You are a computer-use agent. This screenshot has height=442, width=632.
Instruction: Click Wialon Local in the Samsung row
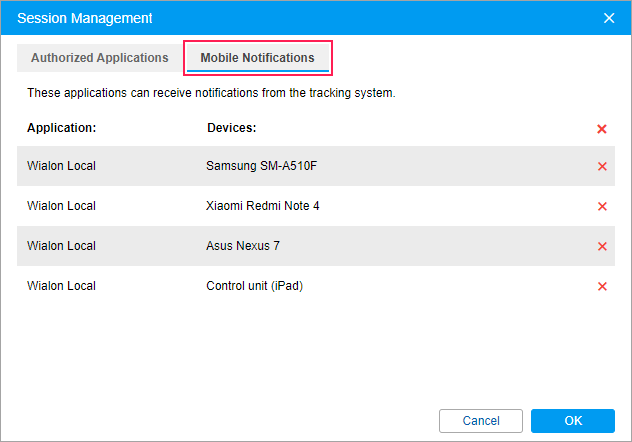(61, 166)
